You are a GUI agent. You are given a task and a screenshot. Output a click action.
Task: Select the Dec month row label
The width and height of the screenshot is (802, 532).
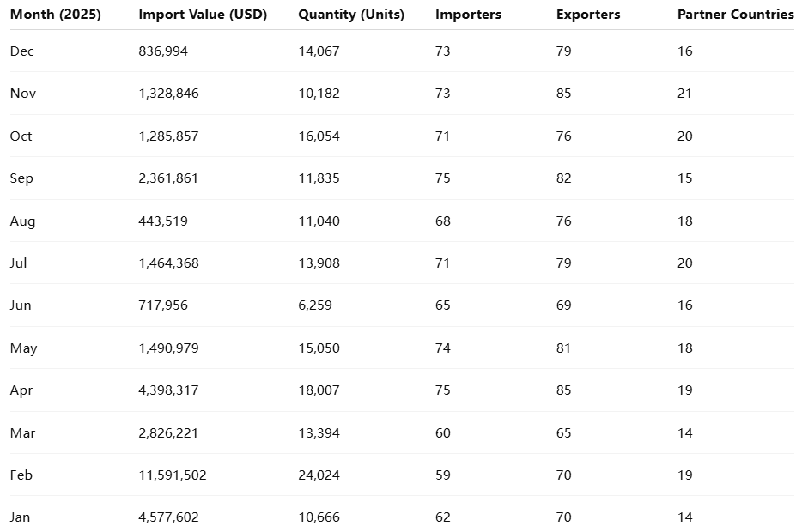pyautogui.click(x=22, y=51)
